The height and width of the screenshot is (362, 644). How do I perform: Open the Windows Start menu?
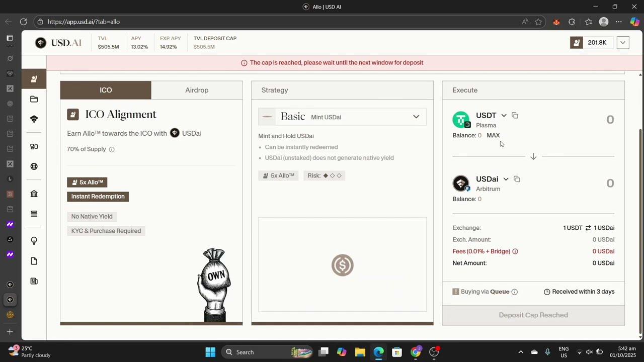click(x=210, y=352)
